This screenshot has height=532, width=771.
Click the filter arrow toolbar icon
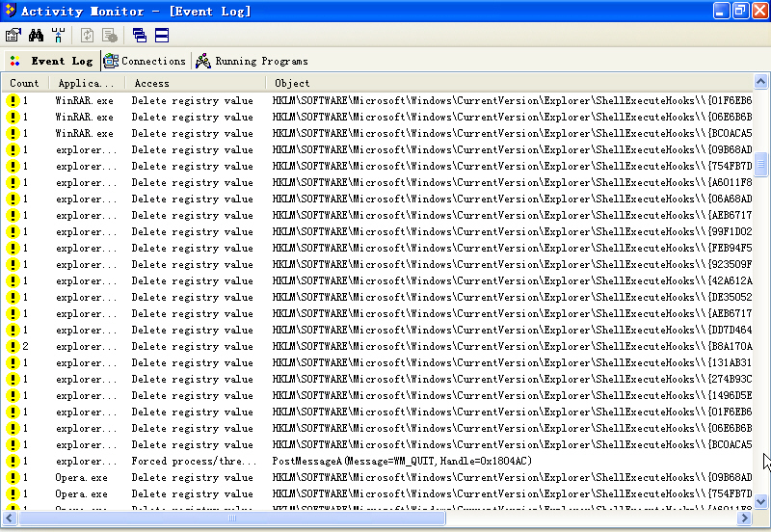[x=58, y=35]
